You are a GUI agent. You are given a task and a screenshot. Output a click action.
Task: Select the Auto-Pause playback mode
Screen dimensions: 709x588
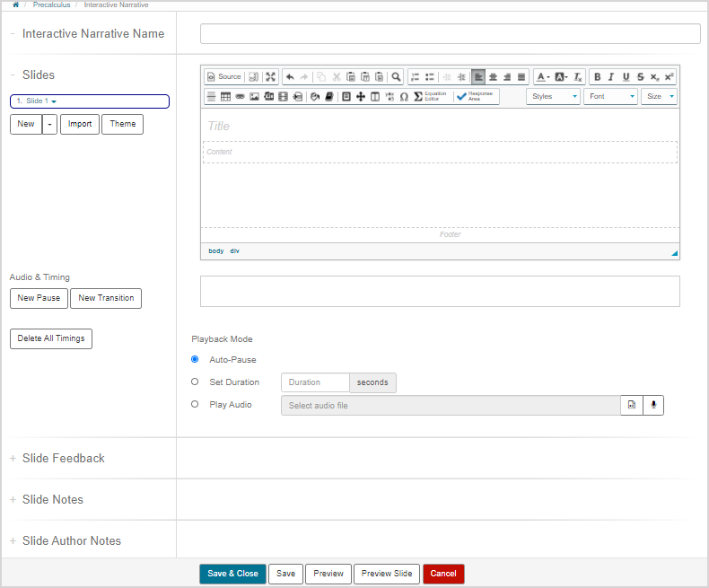195,359
